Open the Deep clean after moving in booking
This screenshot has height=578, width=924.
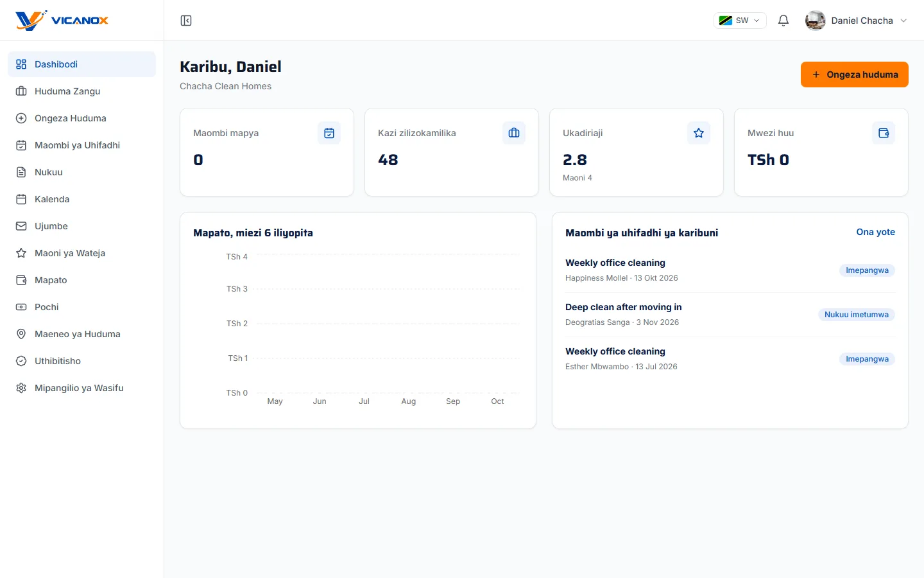730,315
